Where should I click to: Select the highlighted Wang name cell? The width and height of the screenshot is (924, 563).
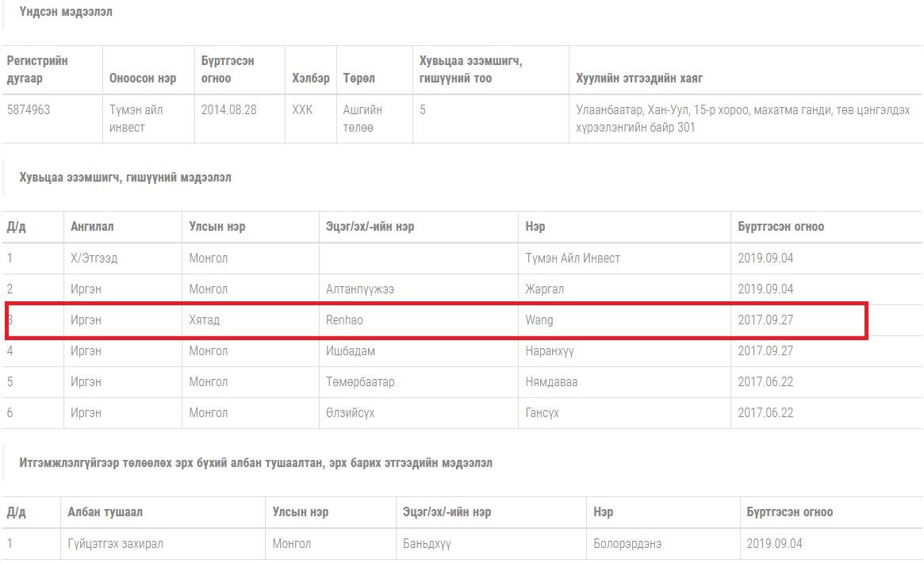(539, 320)
